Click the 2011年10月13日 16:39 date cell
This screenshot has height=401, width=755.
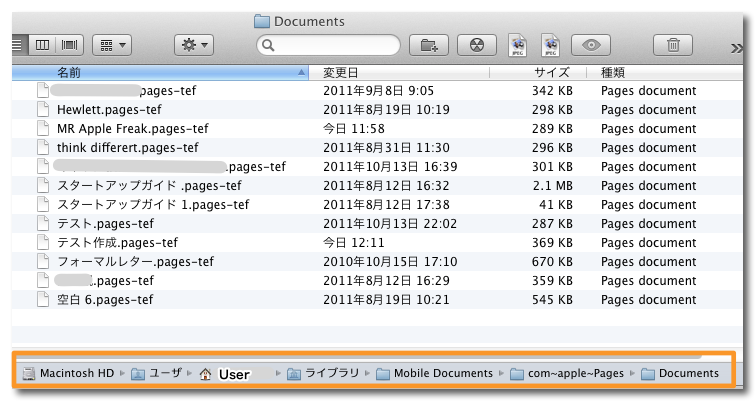coord(390,167)
